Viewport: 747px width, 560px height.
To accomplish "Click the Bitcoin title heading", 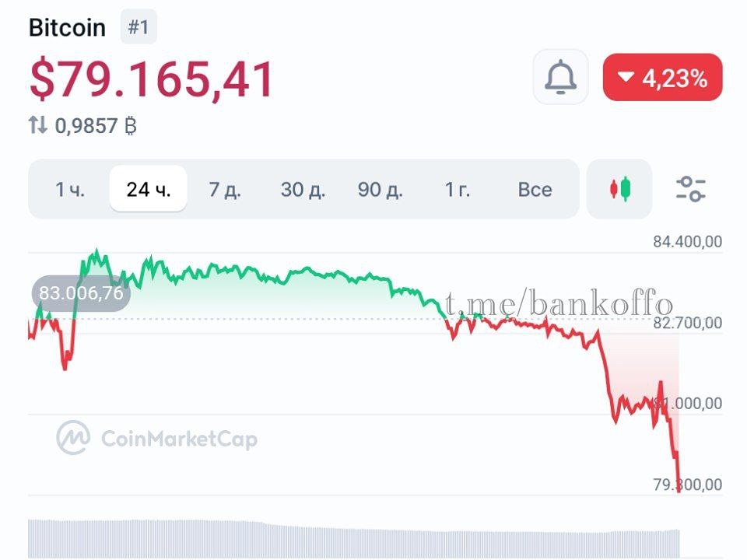I will pos(67,27).
